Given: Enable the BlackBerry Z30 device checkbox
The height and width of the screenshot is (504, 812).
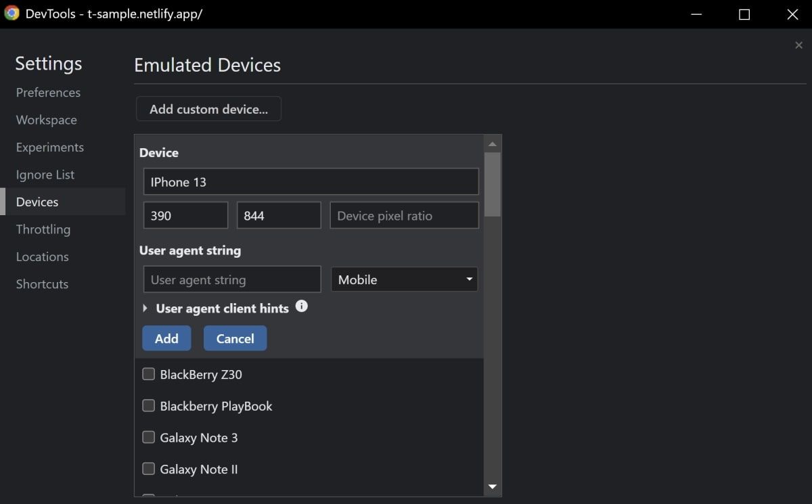Looking at the screenshot, I should pos(149,374).
